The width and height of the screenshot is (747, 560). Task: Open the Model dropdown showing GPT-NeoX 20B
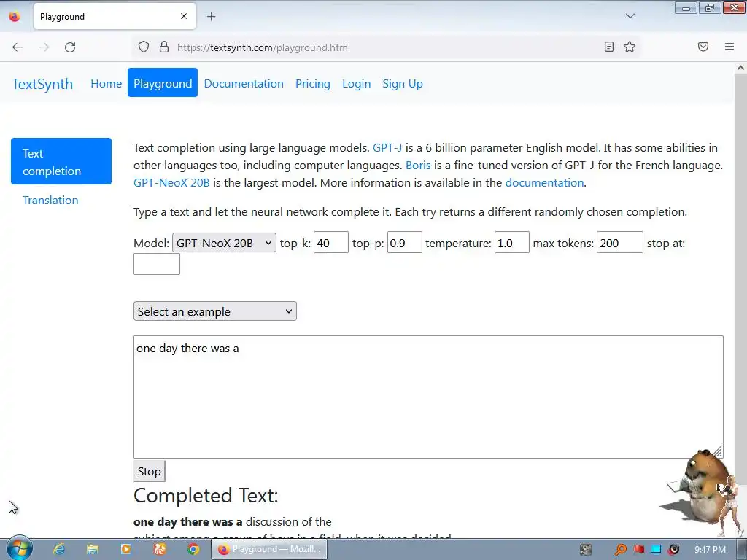(x=224, y=243)
